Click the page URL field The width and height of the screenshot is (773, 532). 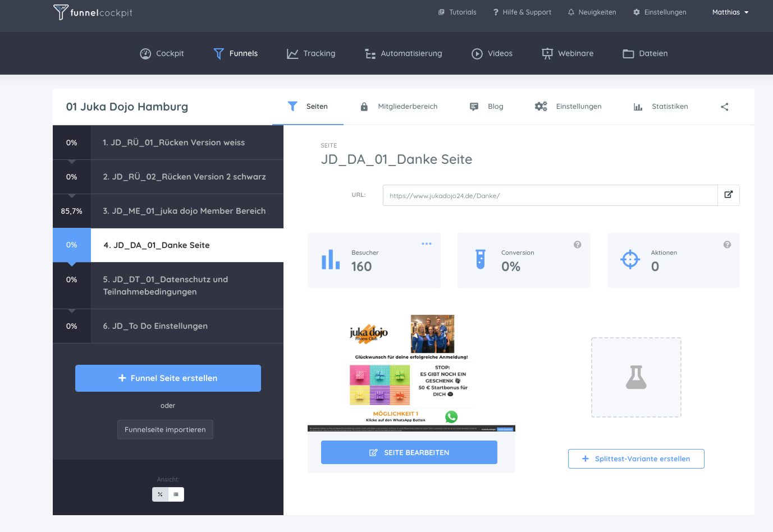[550, 195]
